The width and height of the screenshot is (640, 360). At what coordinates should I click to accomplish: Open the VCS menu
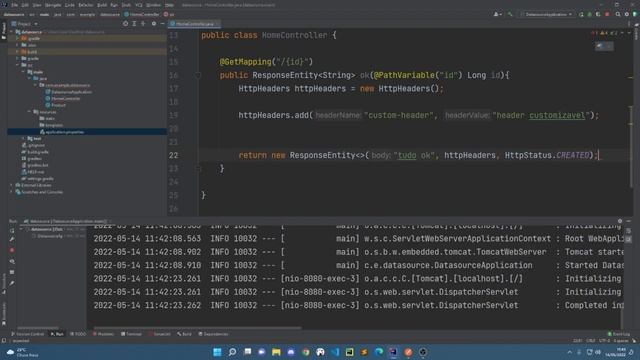(x=139, y=5)
